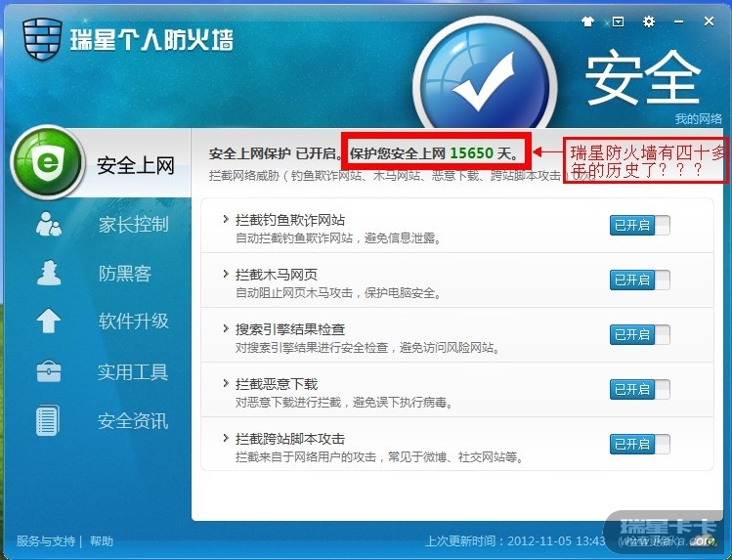Expand the 搜索引擎结果检查 chevron
Screen dimensions: 732x560
point(226,329)
